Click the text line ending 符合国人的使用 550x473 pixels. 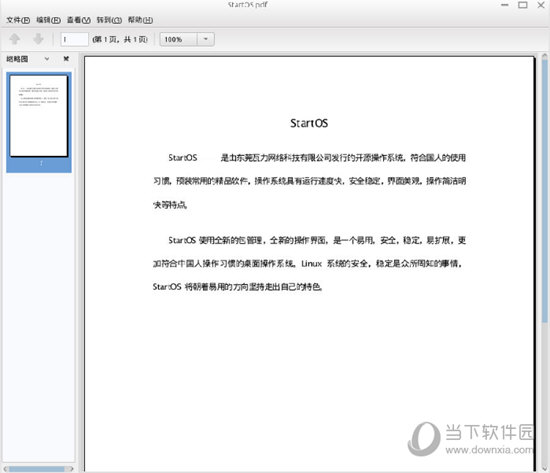(317, 158)
